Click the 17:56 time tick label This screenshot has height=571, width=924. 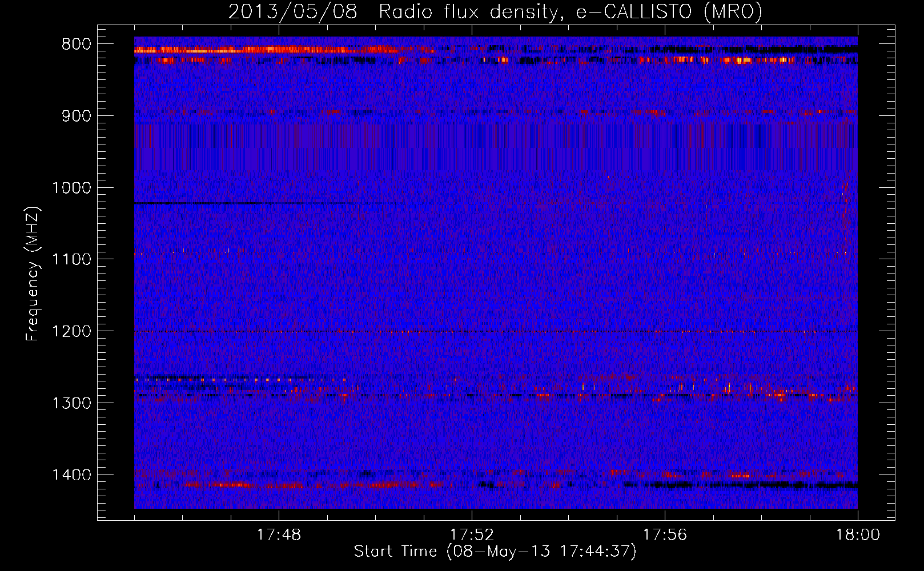pyautogui.click(x=665, y=535)
